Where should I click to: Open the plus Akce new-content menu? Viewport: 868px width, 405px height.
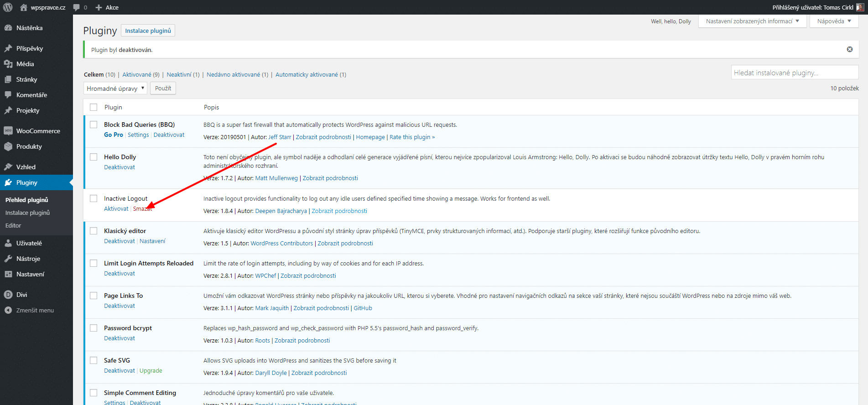click(x=107, y=7)
